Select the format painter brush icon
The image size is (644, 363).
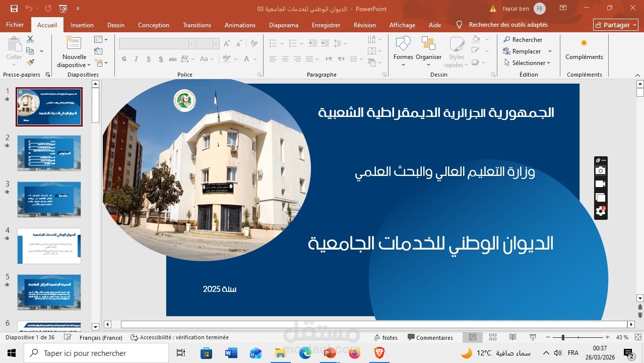[x=30, y=62]
